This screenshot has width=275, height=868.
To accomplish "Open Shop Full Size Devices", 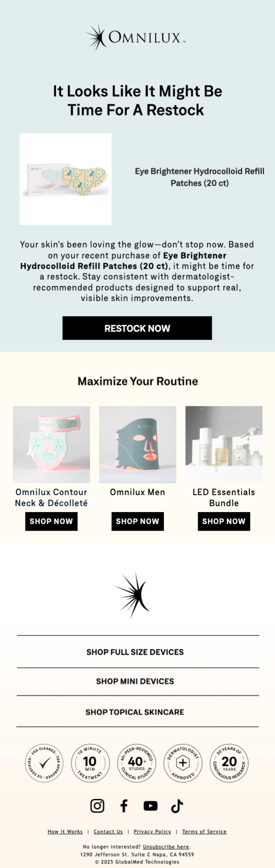I will click(x=135, y=652).
